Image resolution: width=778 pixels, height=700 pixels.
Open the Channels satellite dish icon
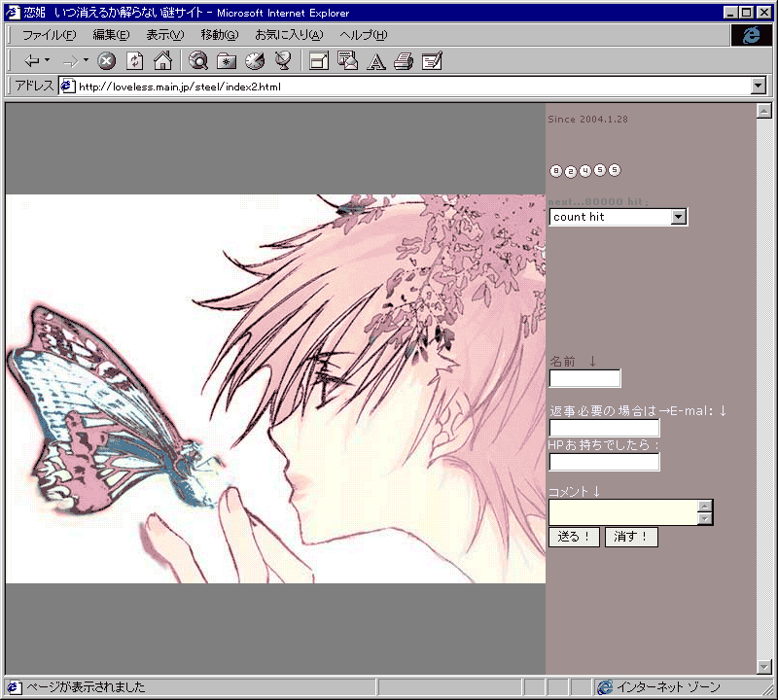[283, 61]
